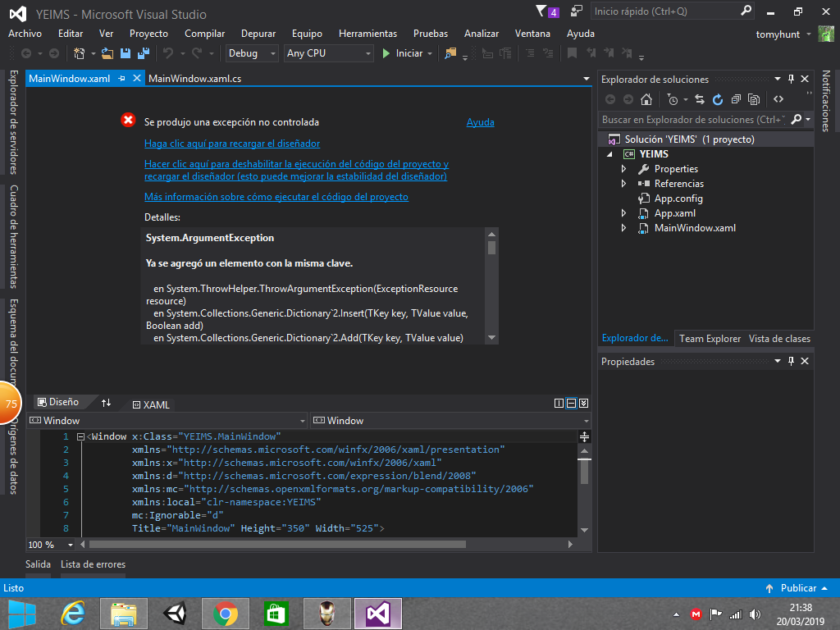Screen dimensions: 840x630
Task: Open Unity from the Windows taskbar
Action: [175, 614]
